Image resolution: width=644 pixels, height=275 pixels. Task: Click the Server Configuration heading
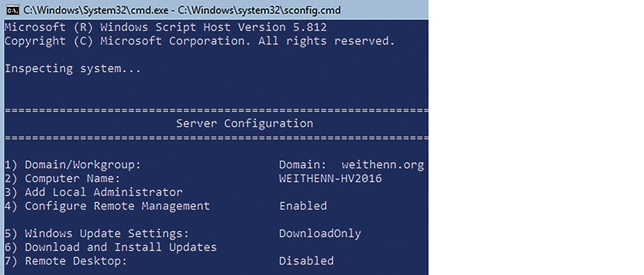[244, 123]
